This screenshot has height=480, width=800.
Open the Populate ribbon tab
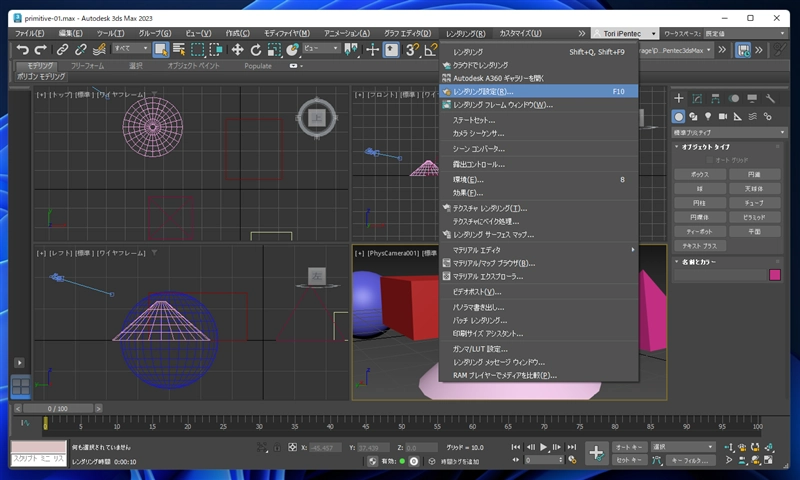point(258,66)
